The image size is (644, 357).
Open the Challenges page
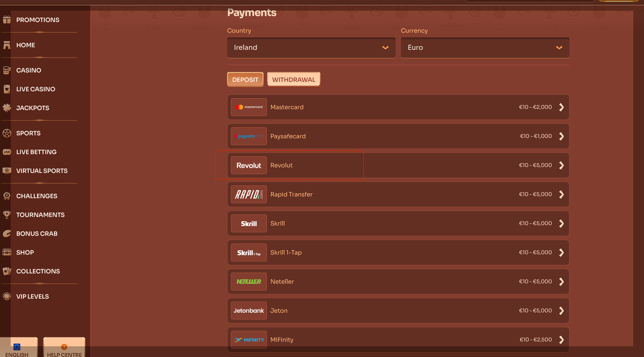click(x=37, y=196)
